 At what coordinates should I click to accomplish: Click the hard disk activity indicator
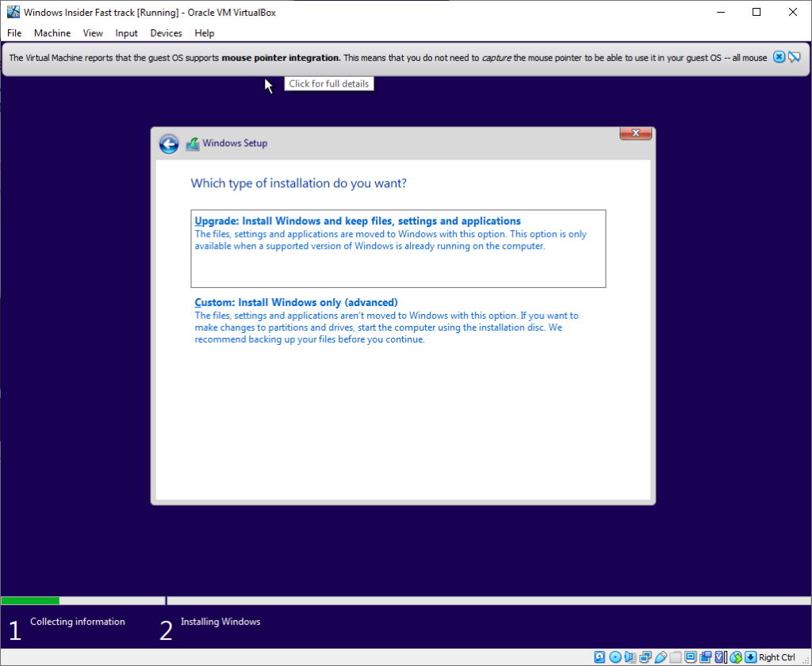point(599,657)
